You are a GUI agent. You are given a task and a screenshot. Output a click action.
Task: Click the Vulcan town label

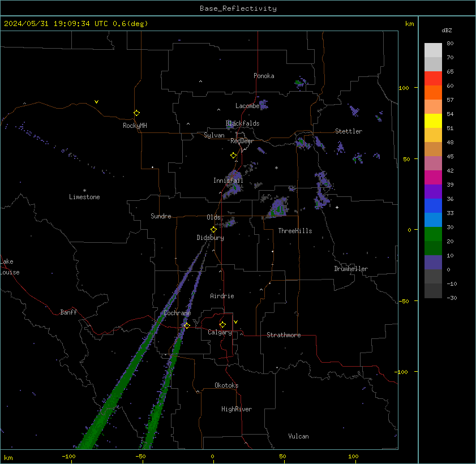(x=298, y=436)
